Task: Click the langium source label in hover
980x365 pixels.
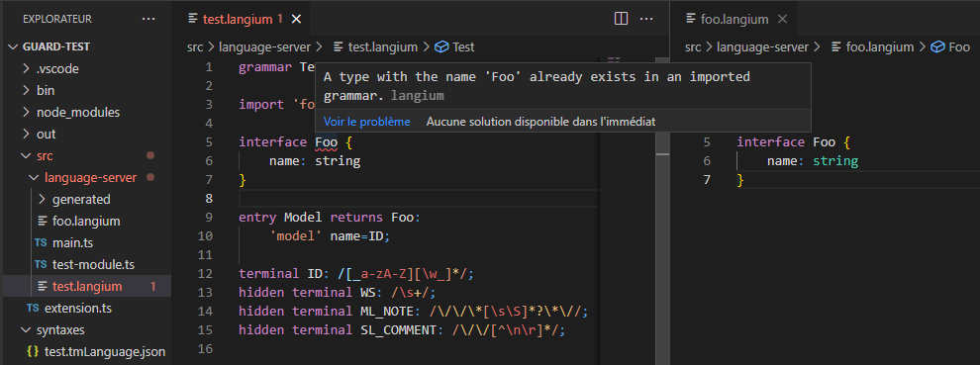Action: point(418,96)
